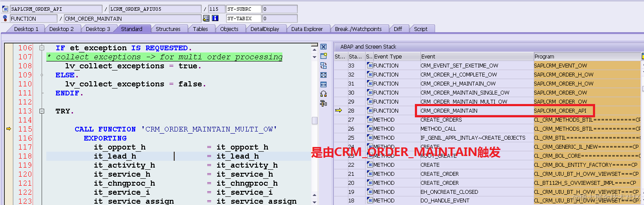Click the program icon beside SAPLCRM_ORDER_API
644x205 pixels.
[6, 9]
